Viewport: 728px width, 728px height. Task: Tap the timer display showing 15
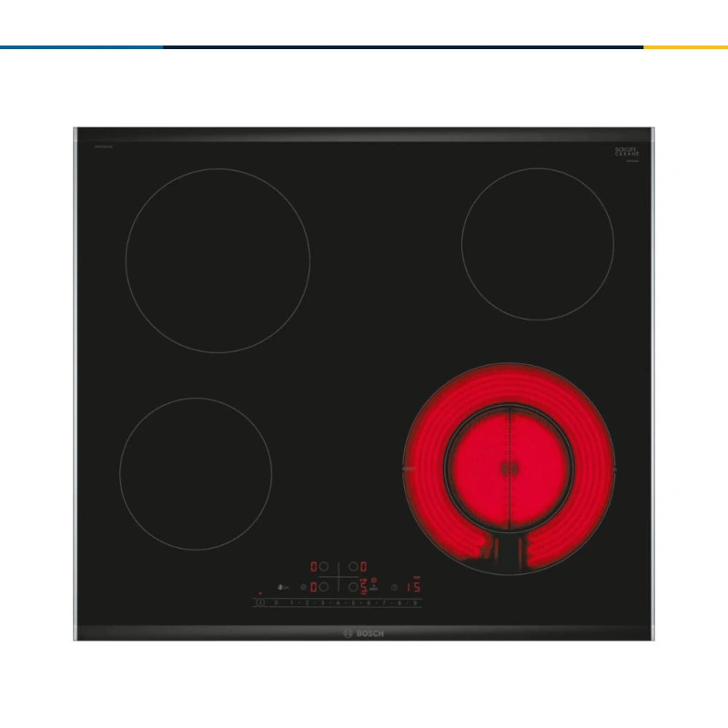(413, 587)
